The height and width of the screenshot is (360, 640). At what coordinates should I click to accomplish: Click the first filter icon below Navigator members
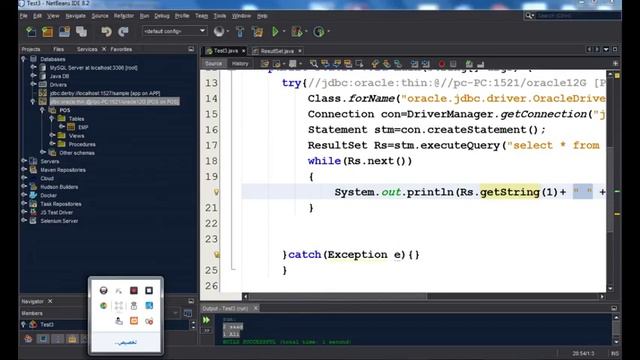pyautogui.click(x=28, y=338)
